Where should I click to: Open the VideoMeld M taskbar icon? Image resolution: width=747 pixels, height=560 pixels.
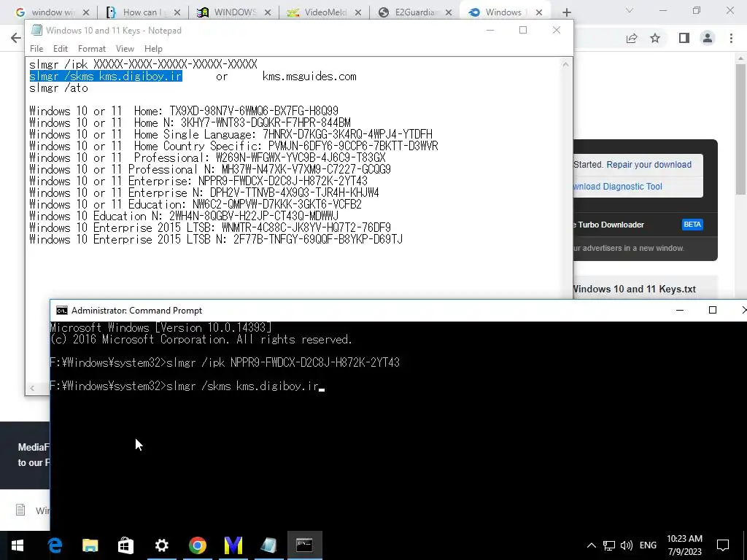tap(233, 545)
